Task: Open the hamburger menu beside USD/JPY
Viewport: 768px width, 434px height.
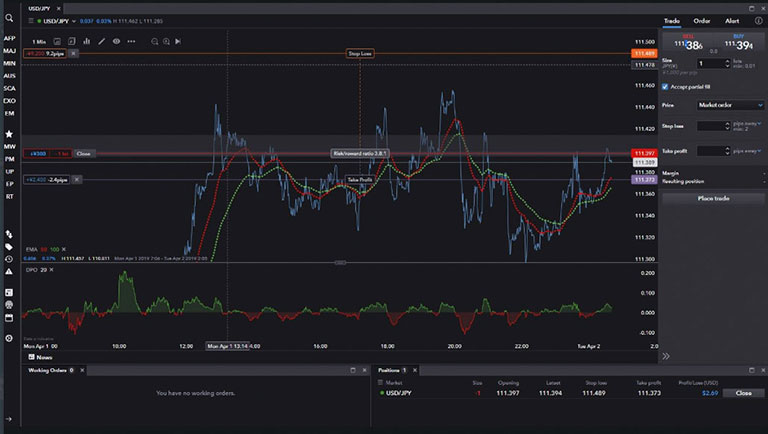Action: coord(31,21)
